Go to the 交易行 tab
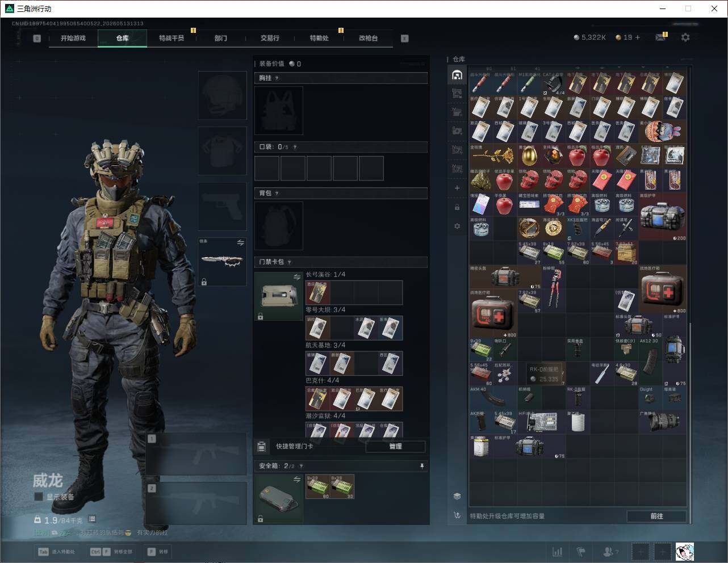Screen dimensions: 728x563 [270, 38]
